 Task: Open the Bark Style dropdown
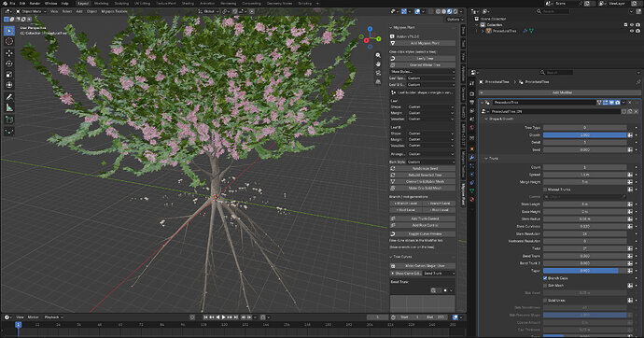pyautogui.click(x=431, y=162)
